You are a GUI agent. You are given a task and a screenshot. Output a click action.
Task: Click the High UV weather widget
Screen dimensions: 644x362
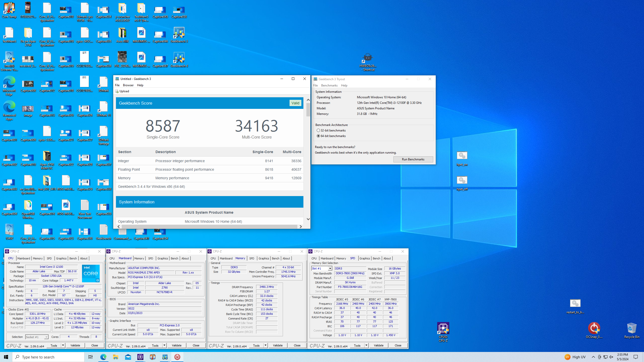(575, 357)
